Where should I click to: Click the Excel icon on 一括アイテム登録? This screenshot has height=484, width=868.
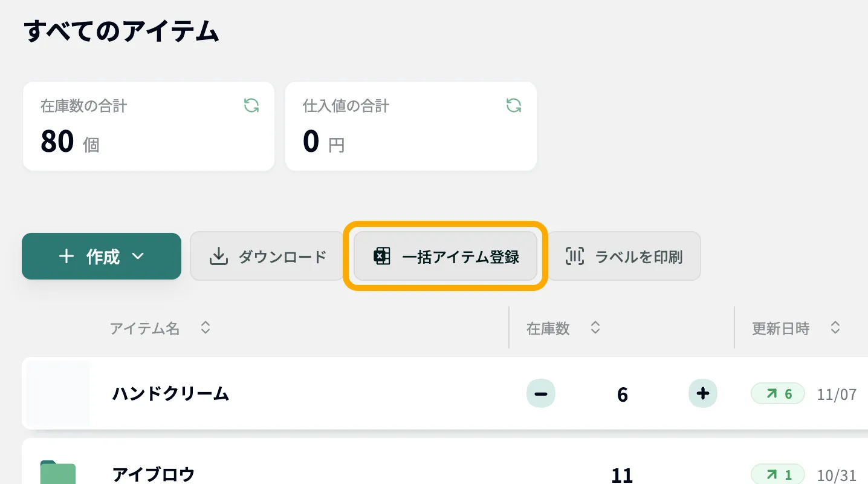click(381, 256)
